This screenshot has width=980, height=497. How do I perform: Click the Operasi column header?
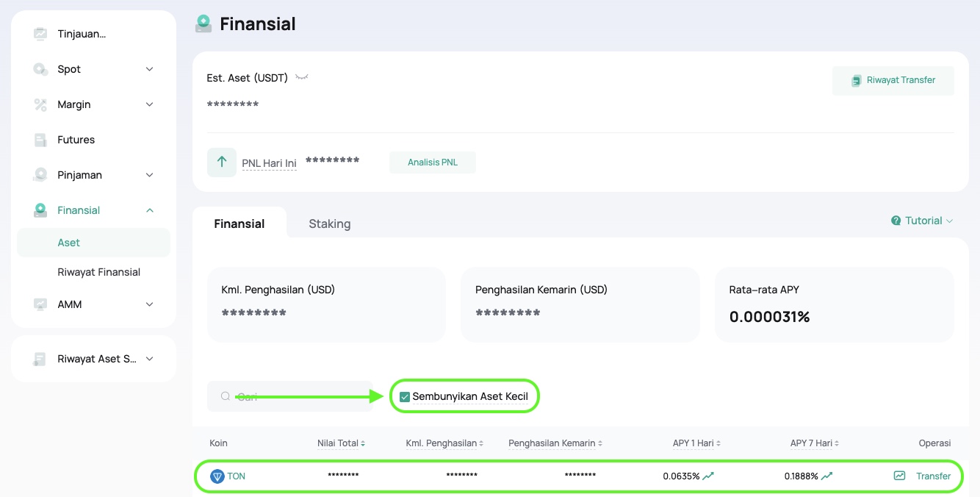click(x=935, y=443)
